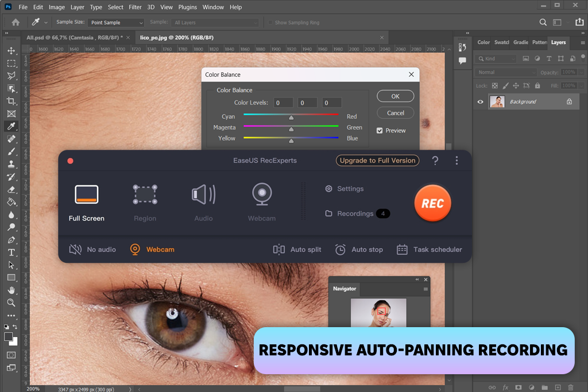Open the Normal blend mode dropdown
The height and width of the screenshot is (392, 588).
[x=506, y=72]
